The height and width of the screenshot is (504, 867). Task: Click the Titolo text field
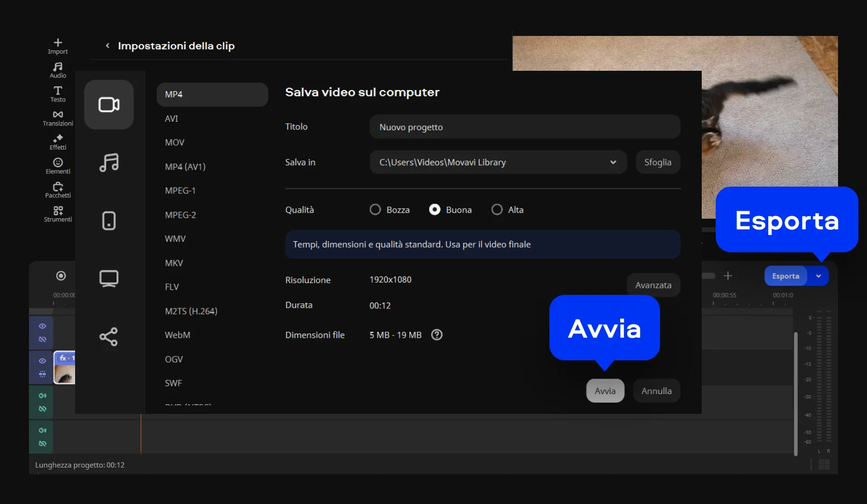524,127
